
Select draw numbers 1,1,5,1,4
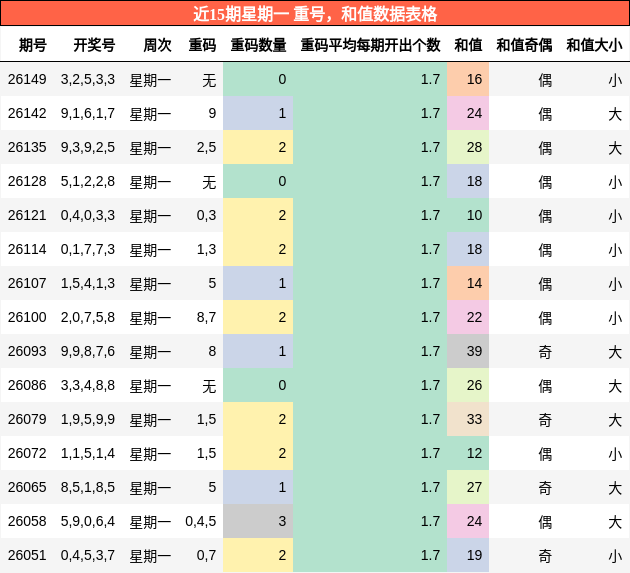88,453
